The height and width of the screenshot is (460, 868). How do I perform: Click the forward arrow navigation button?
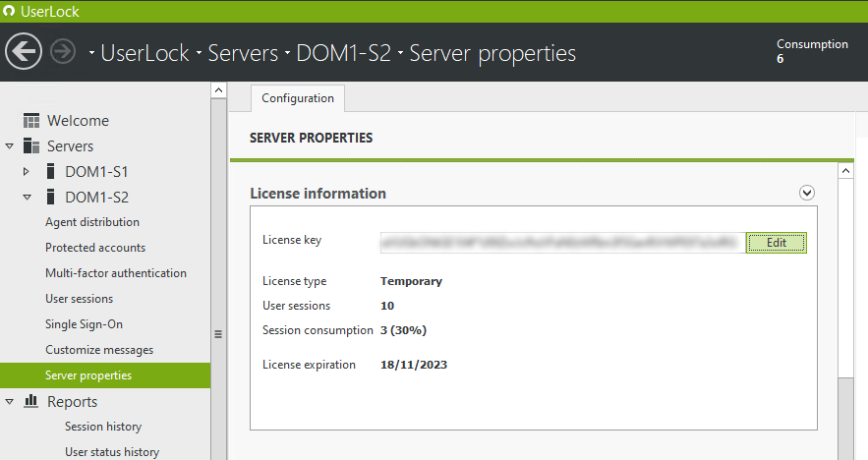click(63, 52)
